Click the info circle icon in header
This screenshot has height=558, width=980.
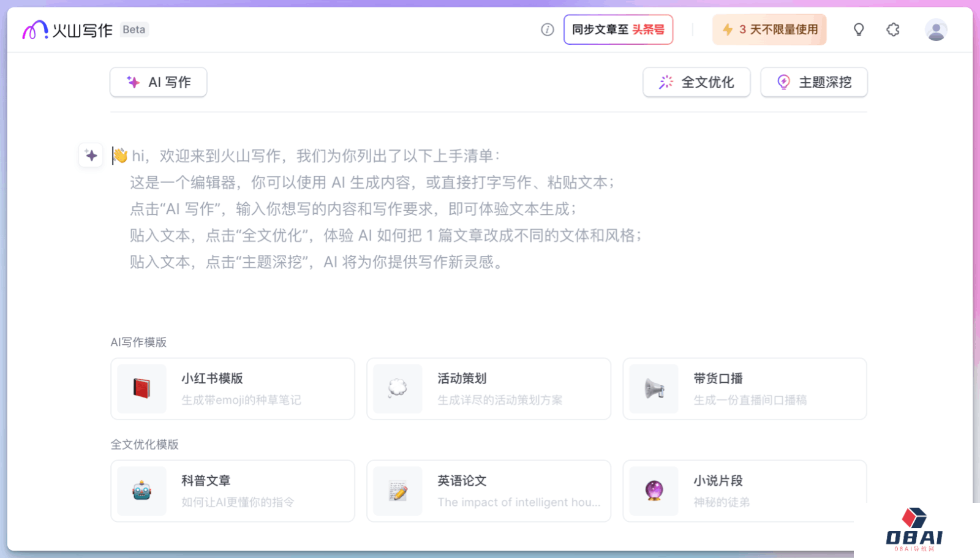coord(547,29)
